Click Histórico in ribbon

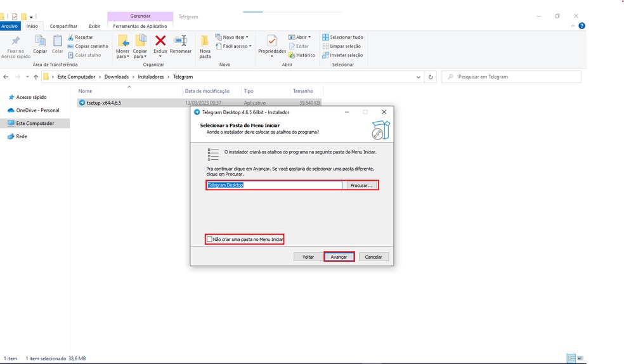coord(302,55)
